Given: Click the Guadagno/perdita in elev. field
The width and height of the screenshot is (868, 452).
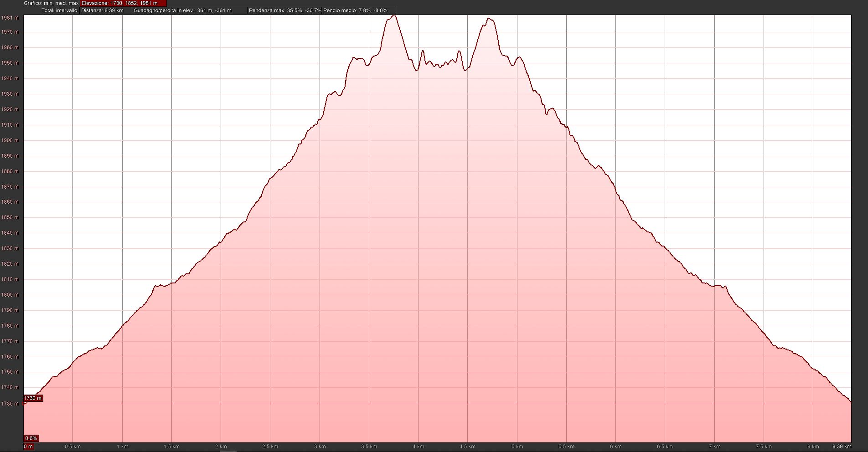Looking at the screenshot, I should tap(190, 10).
